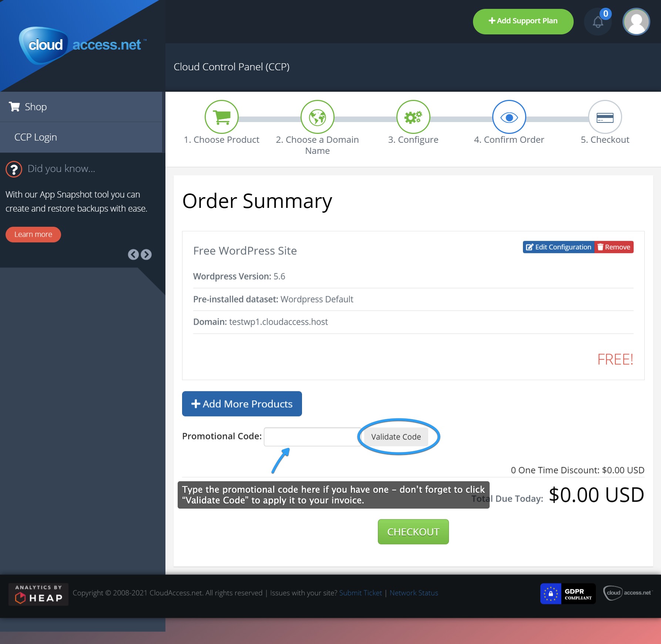This screenshot has height=644, width=661.
Task: Click the '$0.00 USD' total amount
Action: pos(596,495)
